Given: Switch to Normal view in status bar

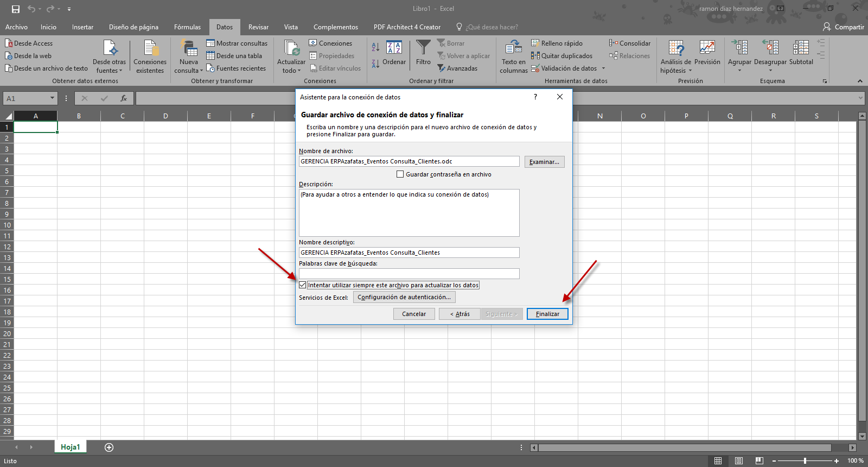Looking at the screenshot, I should coord(718,460).
